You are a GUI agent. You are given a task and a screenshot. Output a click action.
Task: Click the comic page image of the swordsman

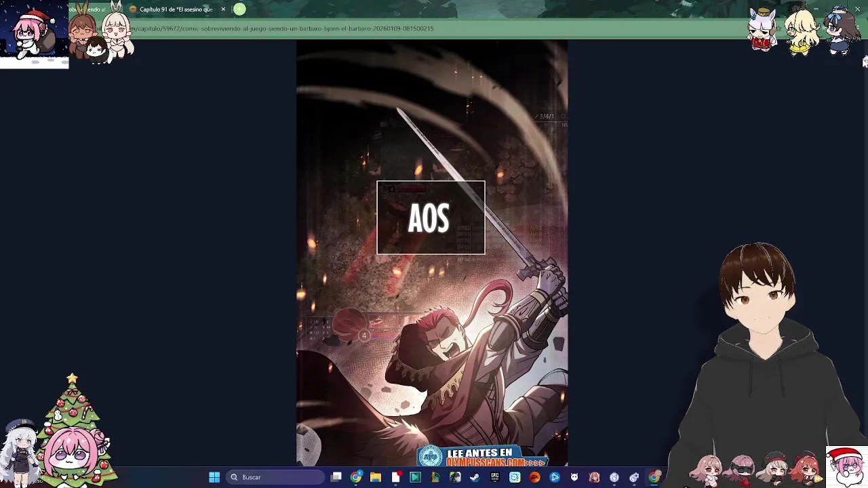click(432, 253)
